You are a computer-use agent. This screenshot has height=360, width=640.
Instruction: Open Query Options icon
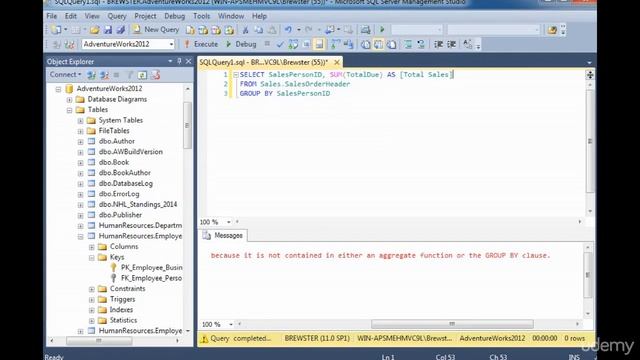pyautogui.click(x=306, y=44)
